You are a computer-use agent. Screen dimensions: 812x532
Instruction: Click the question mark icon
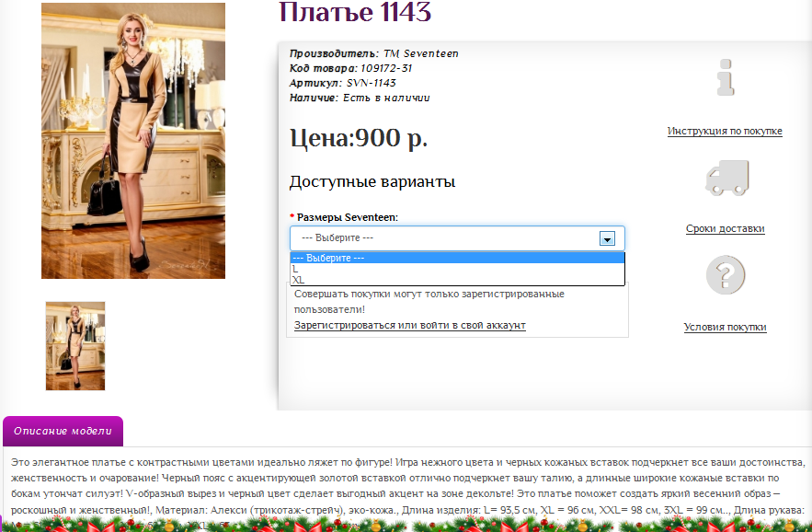725,275
